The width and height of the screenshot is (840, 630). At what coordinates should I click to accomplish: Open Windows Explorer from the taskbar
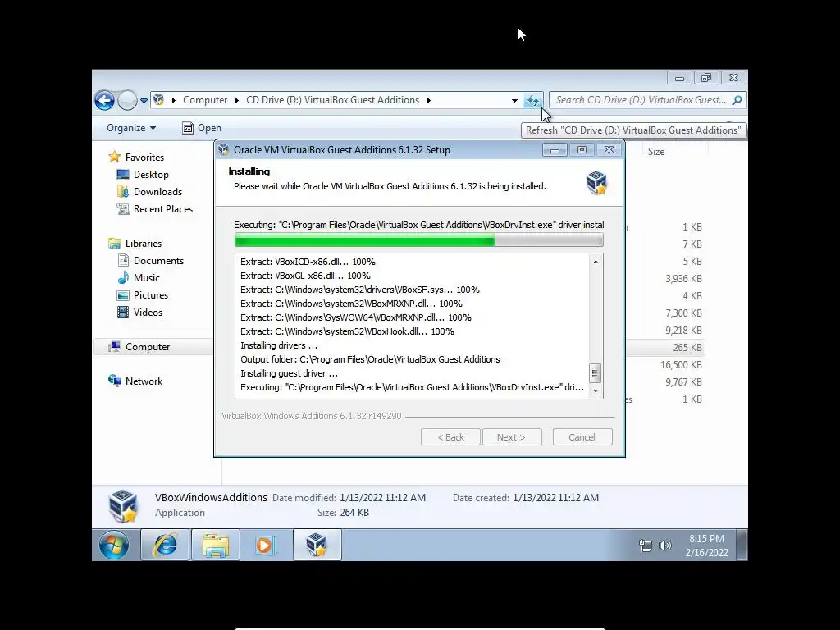216,546
